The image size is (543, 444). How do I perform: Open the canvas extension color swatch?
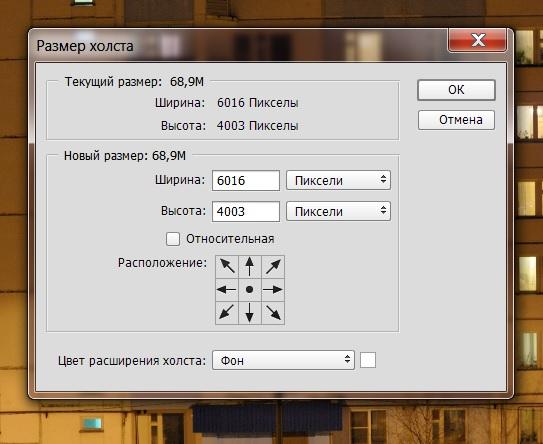point(368,360)
